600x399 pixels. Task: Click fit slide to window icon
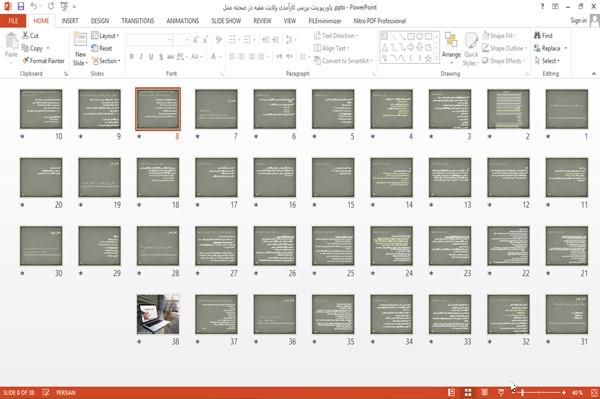tap(594, 392)
